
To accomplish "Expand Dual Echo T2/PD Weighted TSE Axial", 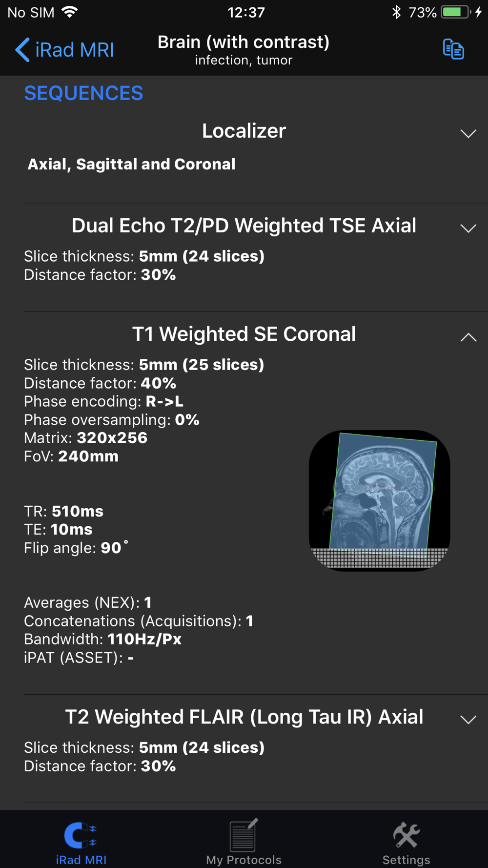I will [x=468, y=228].
